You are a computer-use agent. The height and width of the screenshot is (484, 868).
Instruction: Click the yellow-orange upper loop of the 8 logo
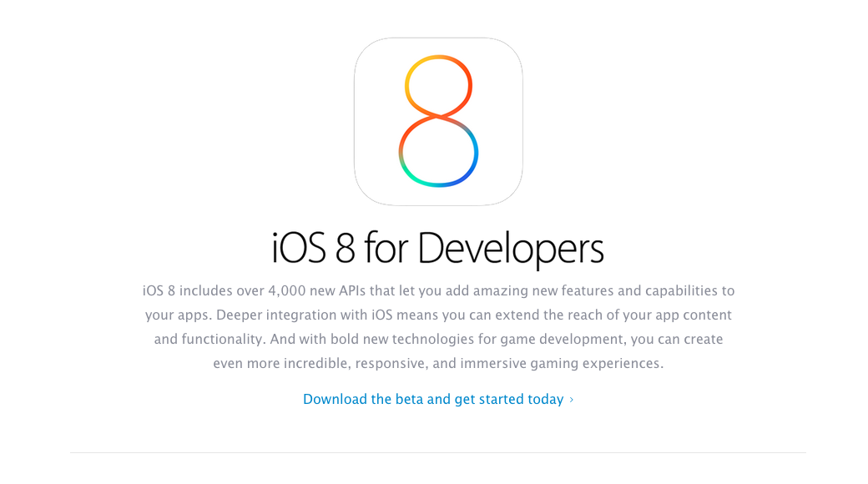coord(438,86)
